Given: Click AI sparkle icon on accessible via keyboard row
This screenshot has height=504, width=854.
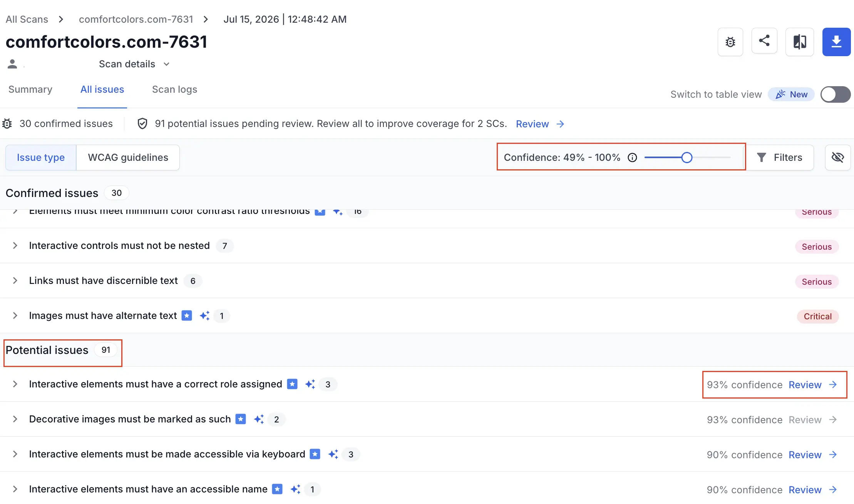Looking at the screenshot, I should 333,454.
